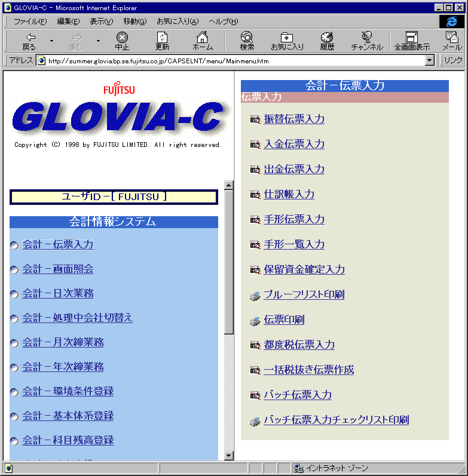Open the 会計－画面照会 link

point(58,269)
